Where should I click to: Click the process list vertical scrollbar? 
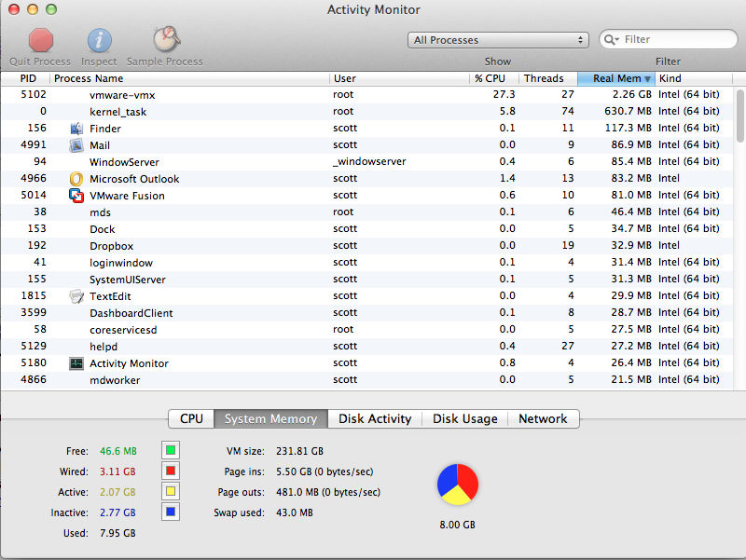[739, 116]
